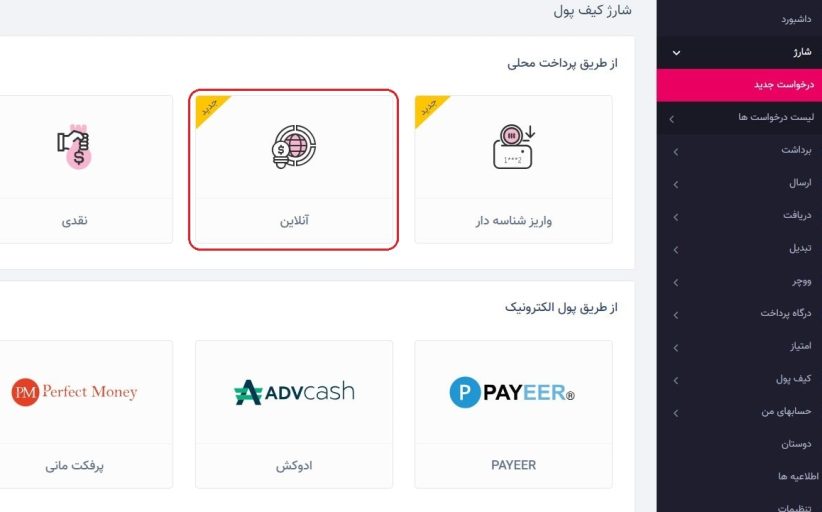Click the پرفکت مانی label

click(74, 465)
